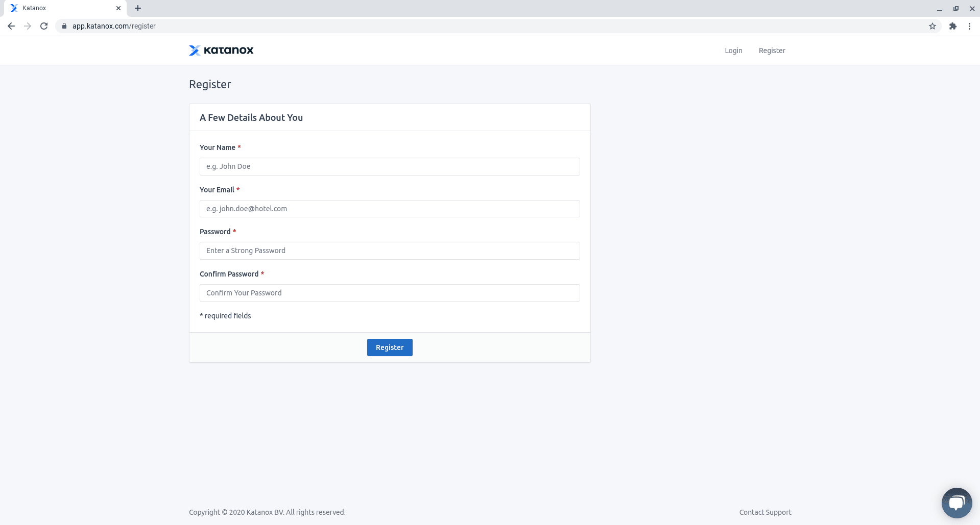Focus the Your Name input field

[390, 166]
